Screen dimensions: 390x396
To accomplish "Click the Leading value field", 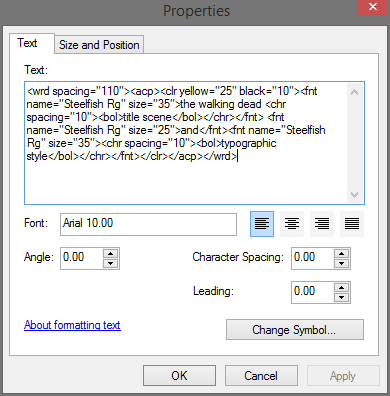I will click(313, 292).
